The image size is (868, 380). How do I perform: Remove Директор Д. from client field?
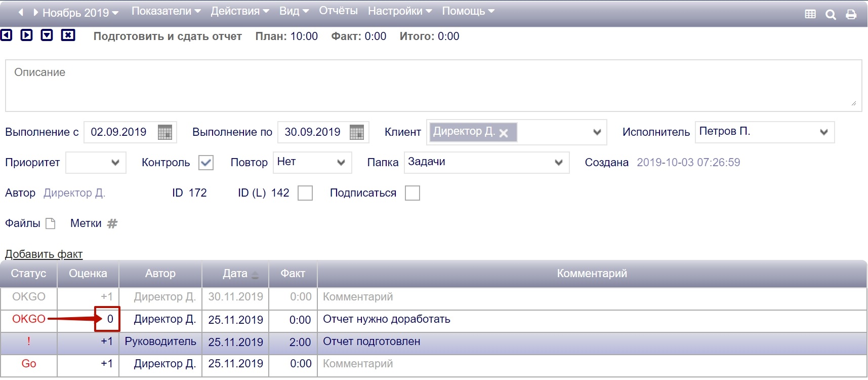(x=504, y=133)
